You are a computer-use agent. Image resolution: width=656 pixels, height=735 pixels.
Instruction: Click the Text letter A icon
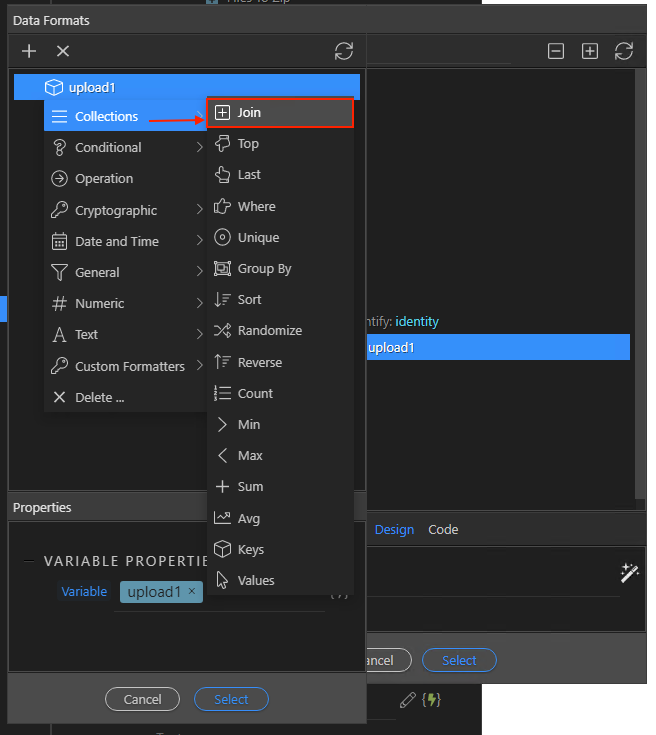click(59, 335)
